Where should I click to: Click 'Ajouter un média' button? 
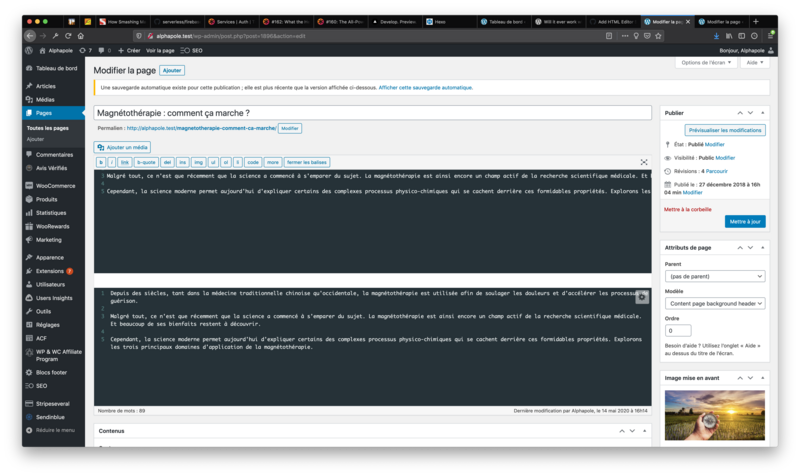coord(122,147)
